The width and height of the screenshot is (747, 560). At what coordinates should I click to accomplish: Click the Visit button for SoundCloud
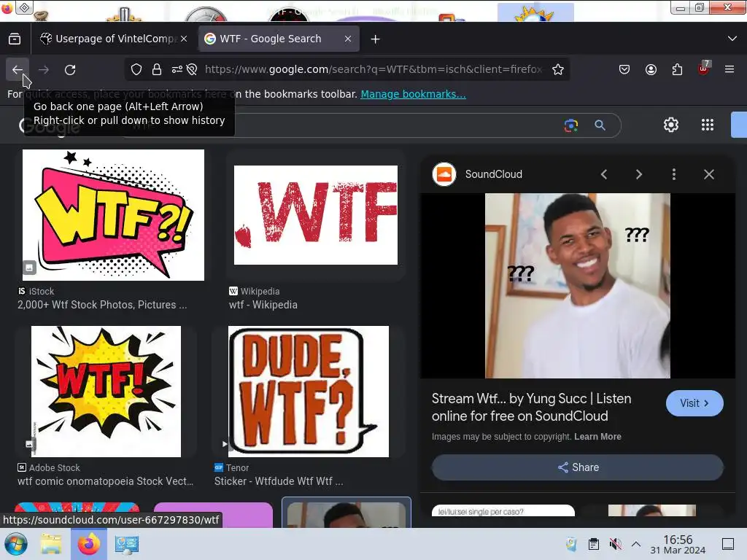point(694,403)
